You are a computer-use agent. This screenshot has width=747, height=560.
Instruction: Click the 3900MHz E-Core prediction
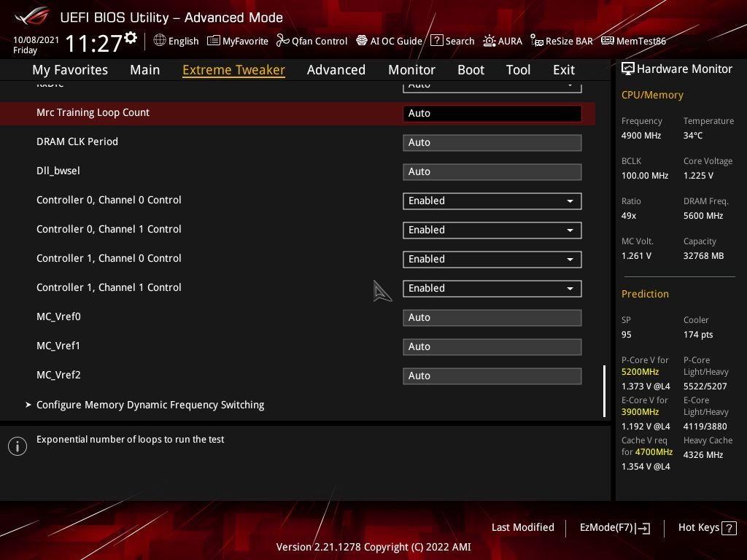tap(640, 412)
